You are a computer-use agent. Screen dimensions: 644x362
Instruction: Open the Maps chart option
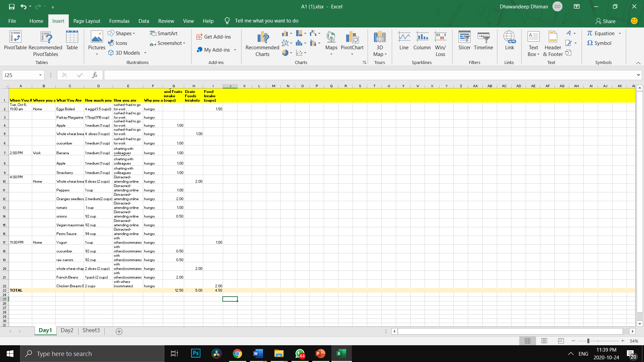[x=331, y=41]
